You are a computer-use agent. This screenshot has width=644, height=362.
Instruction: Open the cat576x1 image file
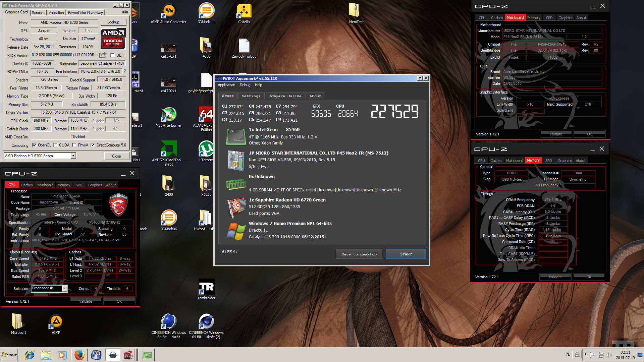[x=169, y=50]
